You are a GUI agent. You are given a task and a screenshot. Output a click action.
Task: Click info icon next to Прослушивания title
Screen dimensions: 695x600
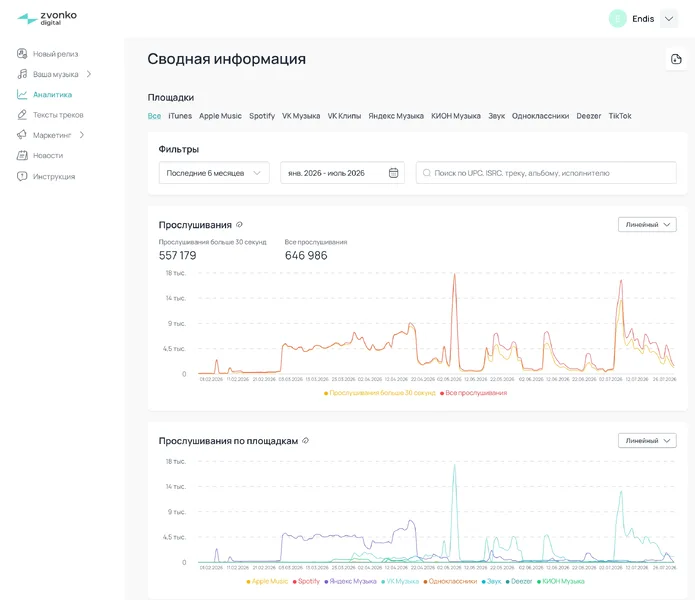click(x=239, y=225)
